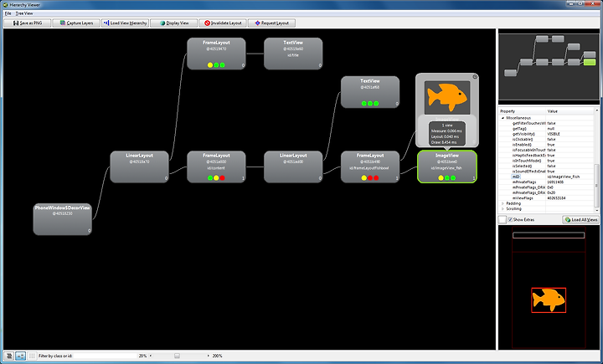The width and height of the screenshot is (603, 364).
Task: Click the yellow indicator on top FrameLayout node
Action: [210, 65]
